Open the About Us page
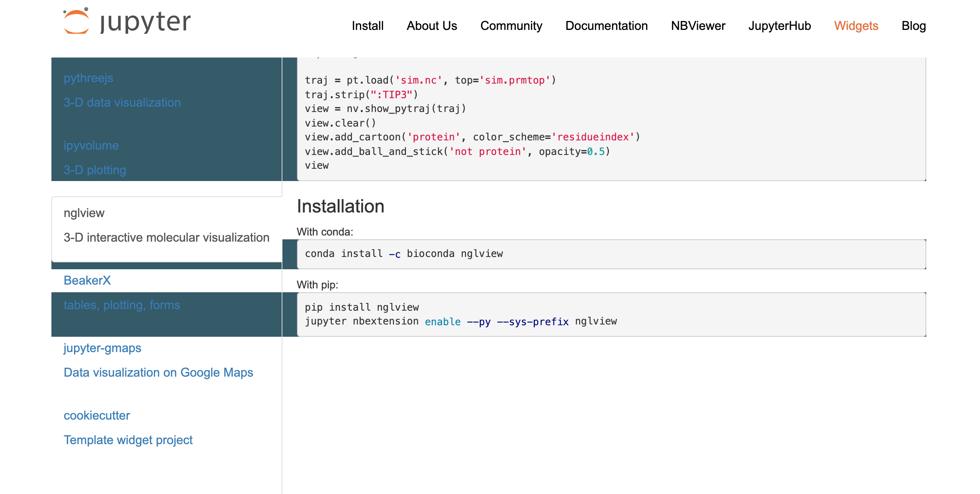Screen dimensions: 980x494 pyautogui.click(x=432, y=26)
